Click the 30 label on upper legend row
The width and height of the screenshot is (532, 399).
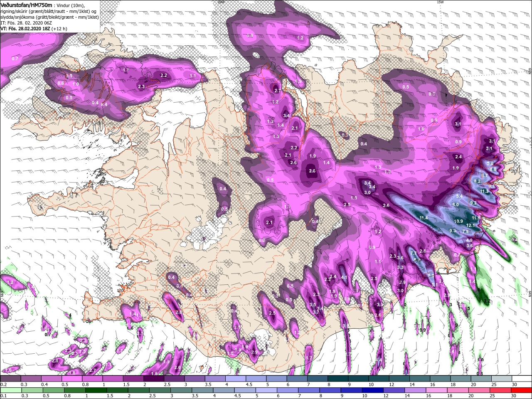coord(514,384)
